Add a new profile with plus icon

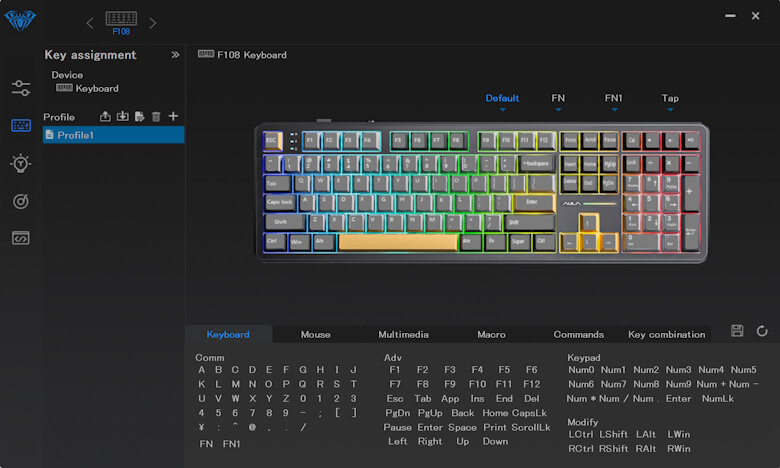click(173, 117)
